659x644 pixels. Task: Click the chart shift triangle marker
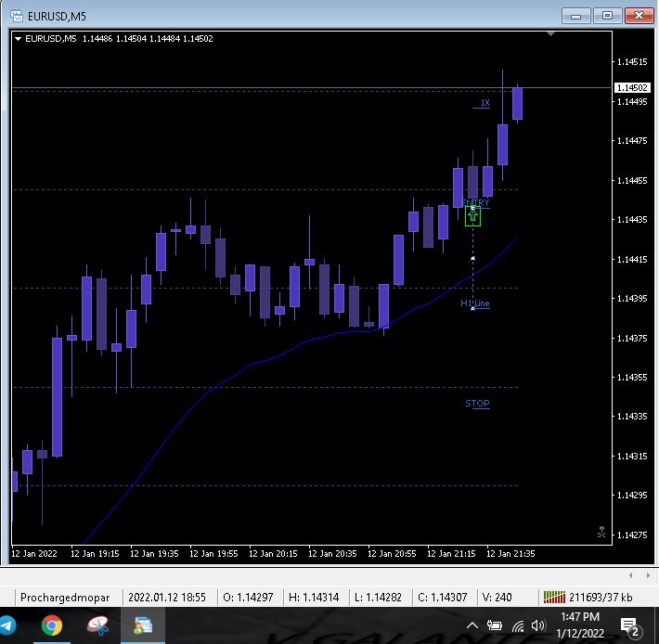(550, 33)
